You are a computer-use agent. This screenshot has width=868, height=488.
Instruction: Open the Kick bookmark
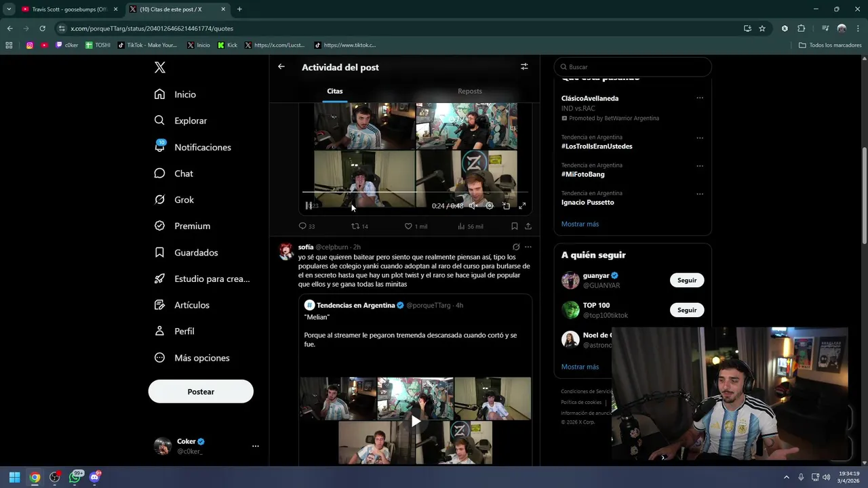[x=228, y=45]
